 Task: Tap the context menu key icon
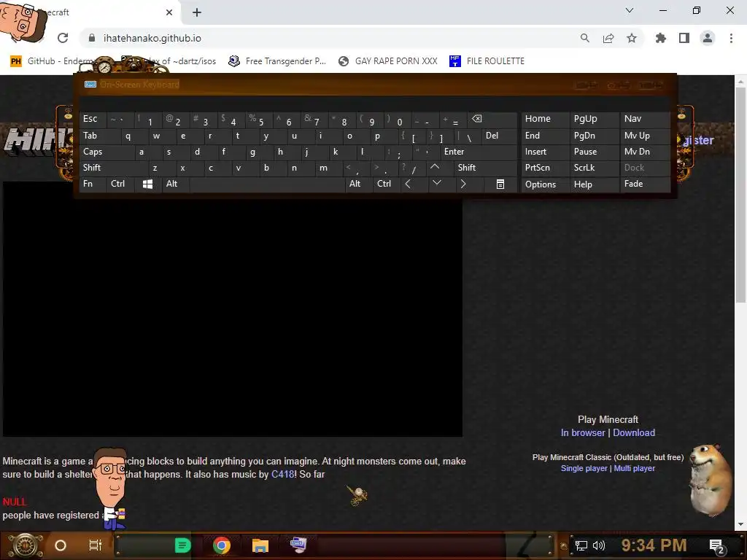tap(500, 184)
